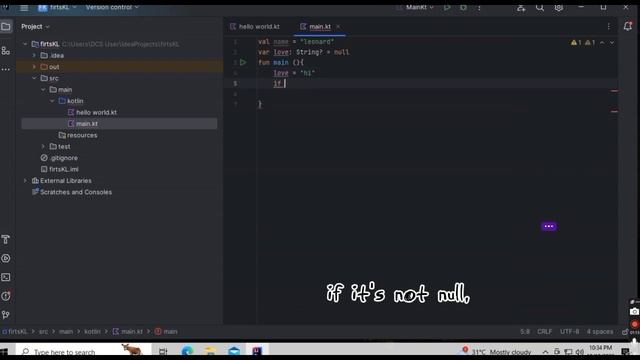Open Microsoft Edge from taskbar
Screen dimensions: 640x360
[x=187, y=351]
